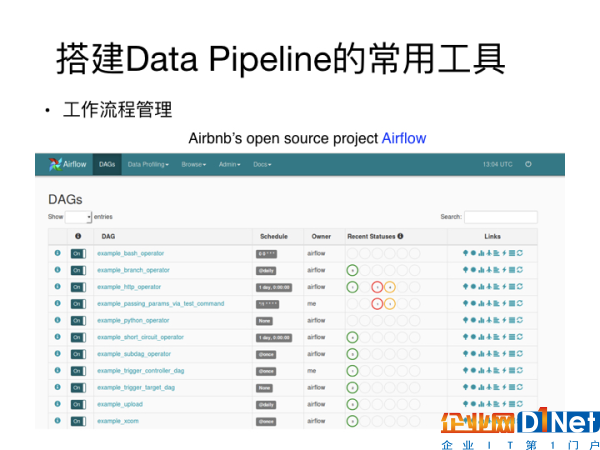Click owner 'me' in example_trigger_controller_dag row
The image size is (600, 450).
pos(311,371)
